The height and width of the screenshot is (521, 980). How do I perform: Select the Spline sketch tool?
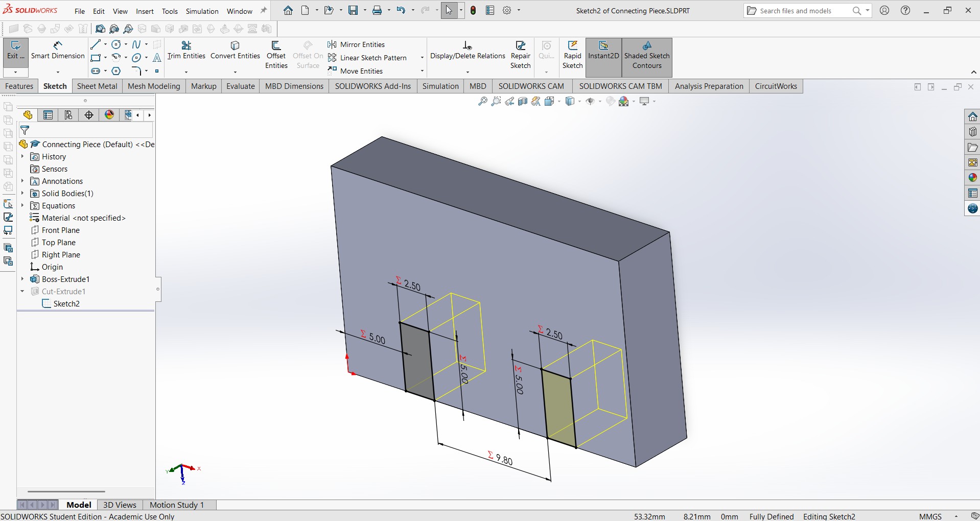pos(136,44)
